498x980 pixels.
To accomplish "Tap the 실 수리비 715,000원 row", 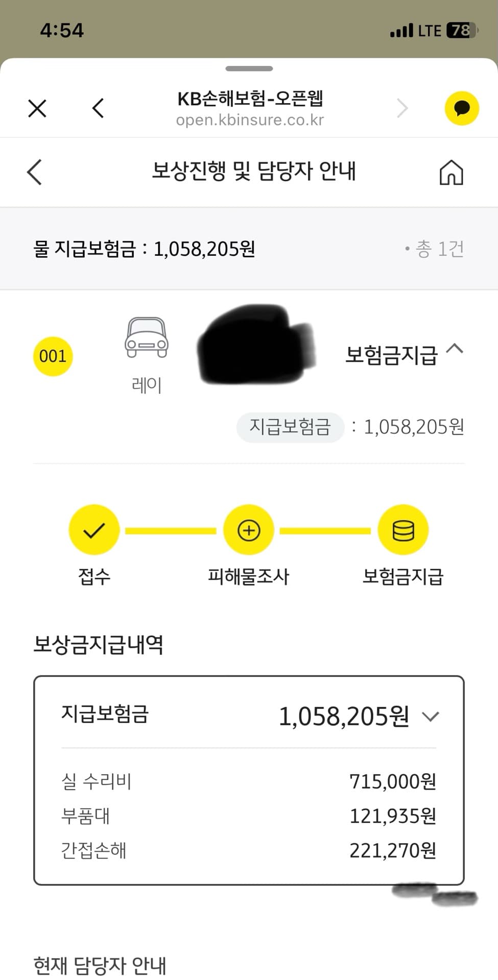I will coord(249,781).
